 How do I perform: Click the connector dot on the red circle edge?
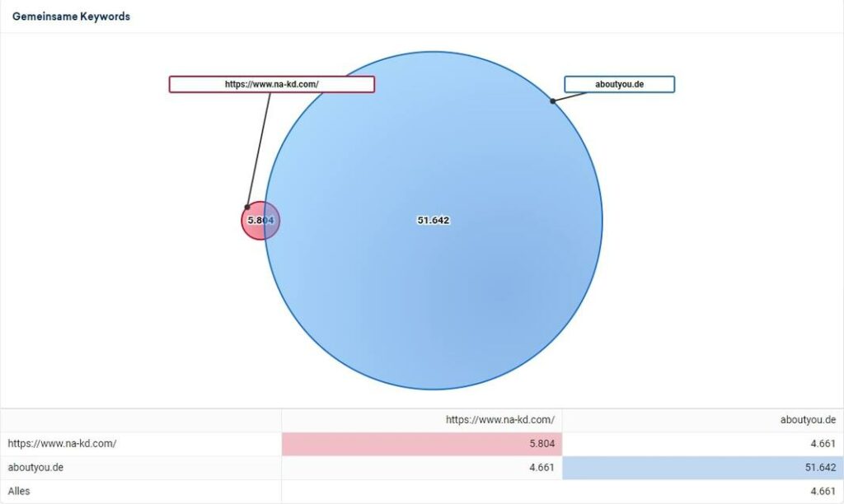pos(246,207)
